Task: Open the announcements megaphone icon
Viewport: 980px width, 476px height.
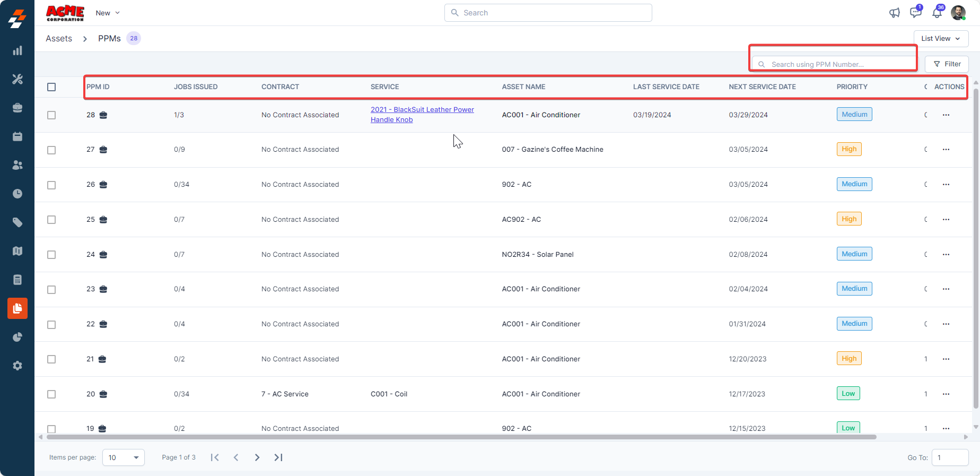Action: pos(894,13)
